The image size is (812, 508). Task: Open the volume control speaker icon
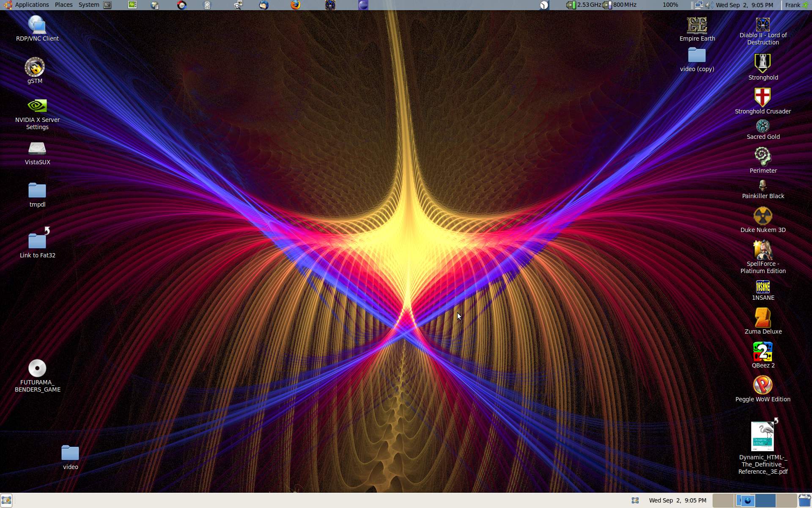pos(708,5)
